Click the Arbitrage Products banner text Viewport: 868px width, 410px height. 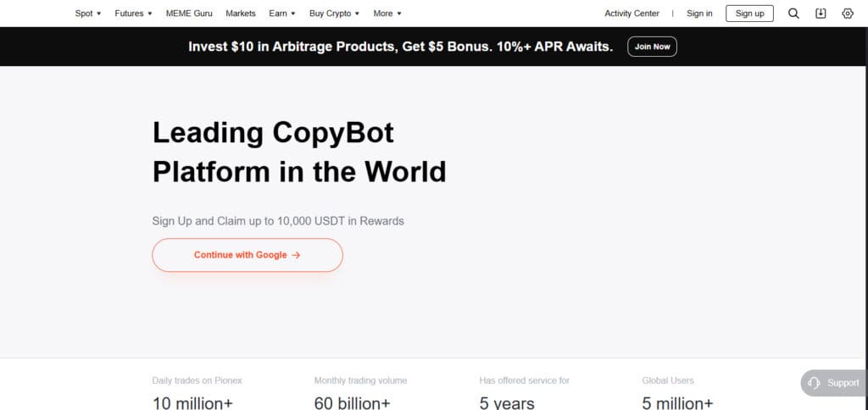click(x=401, y=47)
